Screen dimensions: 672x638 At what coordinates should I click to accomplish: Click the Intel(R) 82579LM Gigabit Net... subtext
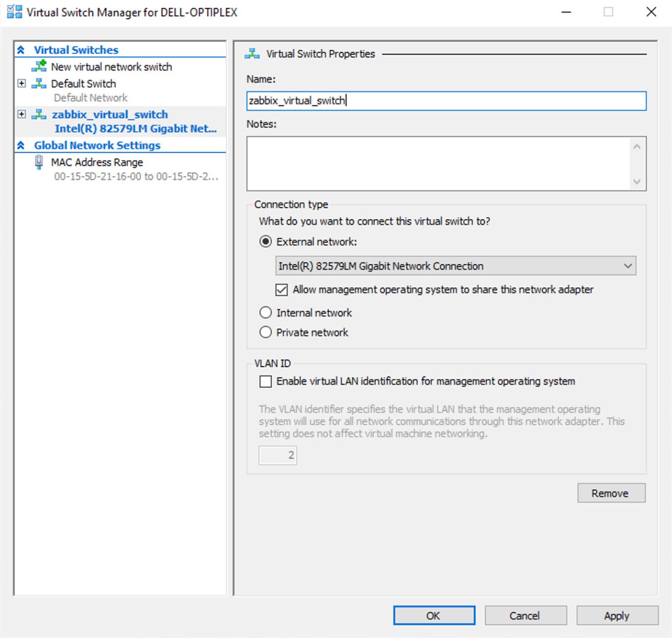click(136, 128)
